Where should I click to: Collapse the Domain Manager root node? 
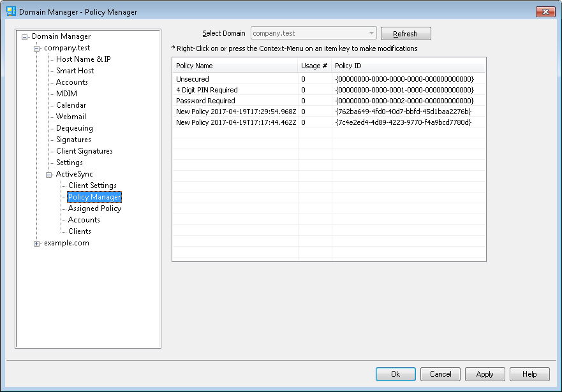[25, 37]
